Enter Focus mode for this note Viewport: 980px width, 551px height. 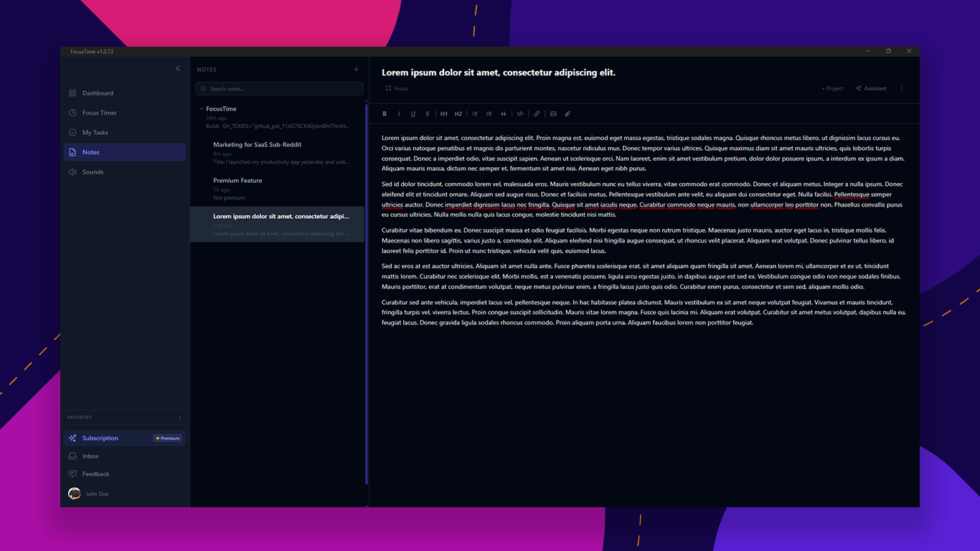point(397,89)
